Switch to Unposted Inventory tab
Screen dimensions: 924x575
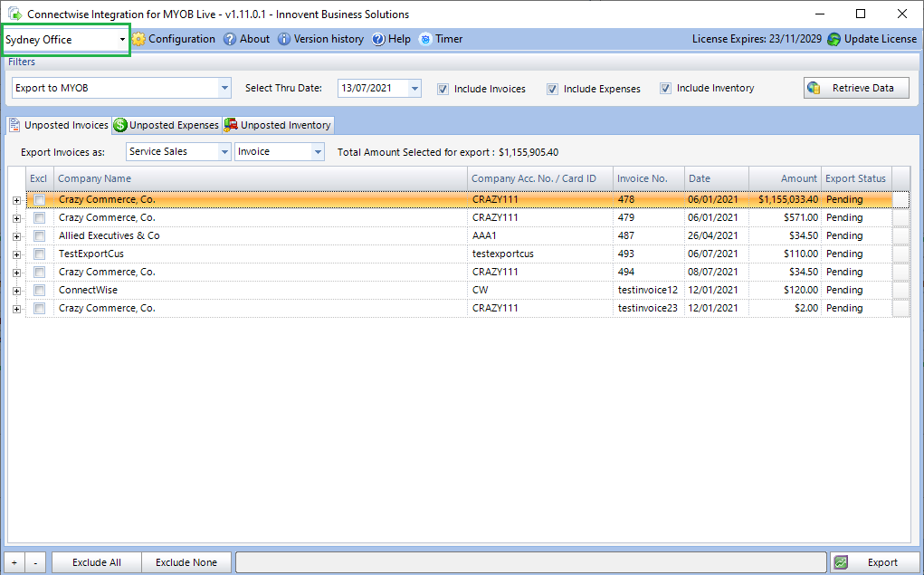coord(278,125)
